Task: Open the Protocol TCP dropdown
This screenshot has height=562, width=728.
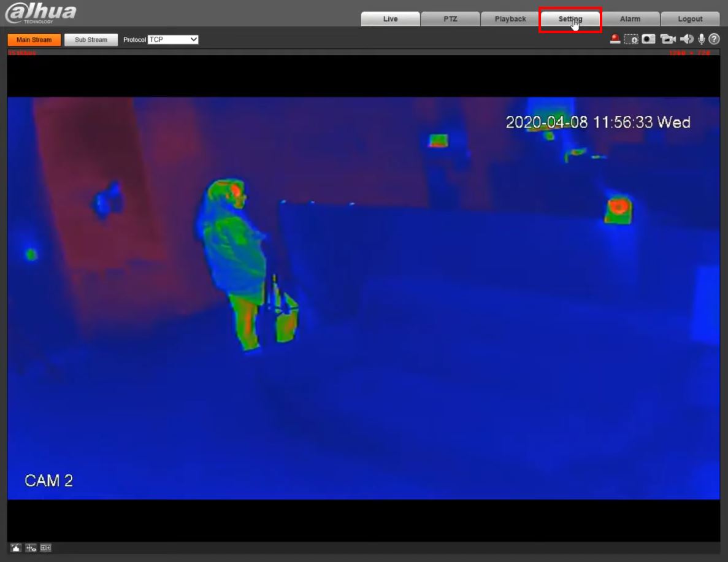Action: pyautogui.click(x=173, y=39)
